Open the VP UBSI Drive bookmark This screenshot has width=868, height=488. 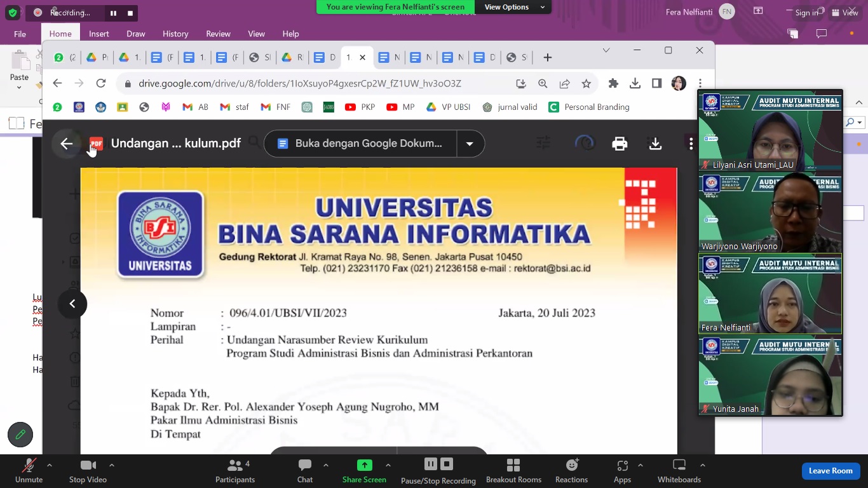click(x=448, y=107)
